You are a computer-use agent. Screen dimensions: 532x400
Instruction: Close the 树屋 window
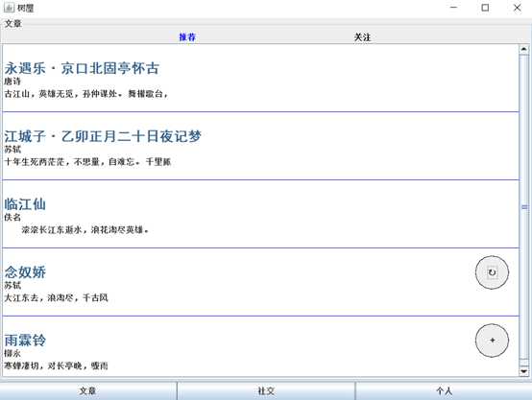[517, 8]
